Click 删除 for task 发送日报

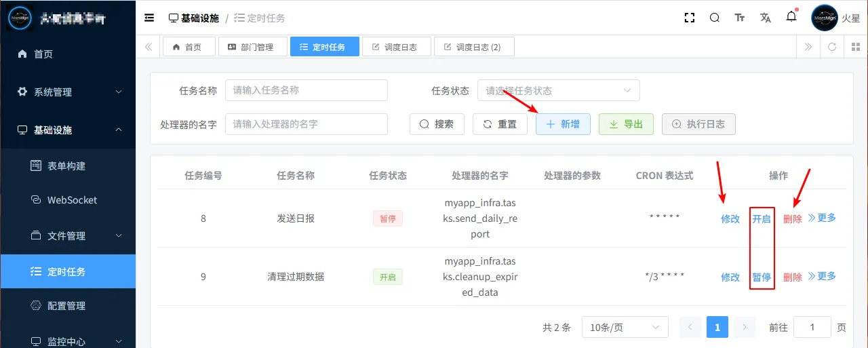(793, 219)
